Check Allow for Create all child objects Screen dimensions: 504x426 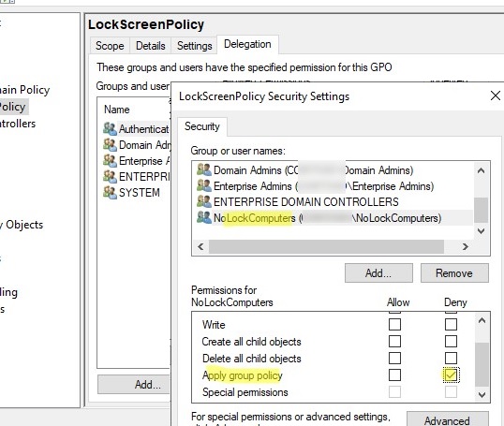[x=394, y=341]
